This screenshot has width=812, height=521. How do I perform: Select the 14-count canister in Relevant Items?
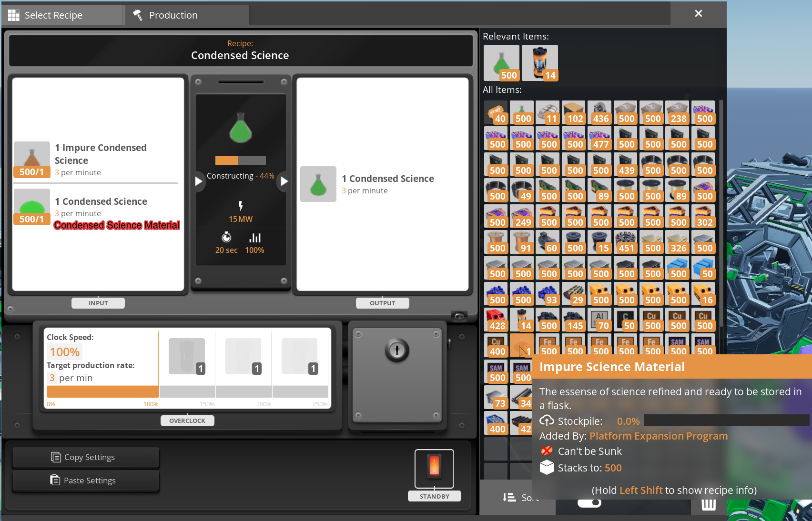(x=540, y=63)
